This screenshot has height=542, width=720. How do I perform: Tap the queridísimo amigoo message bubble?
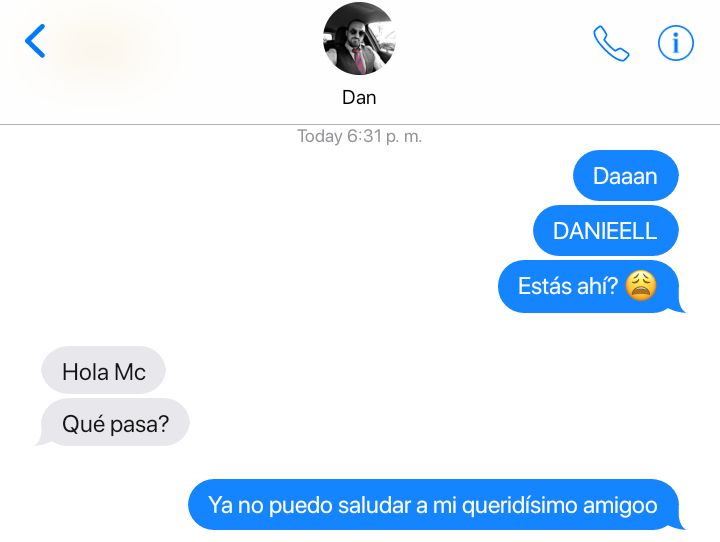click(436, 504)
